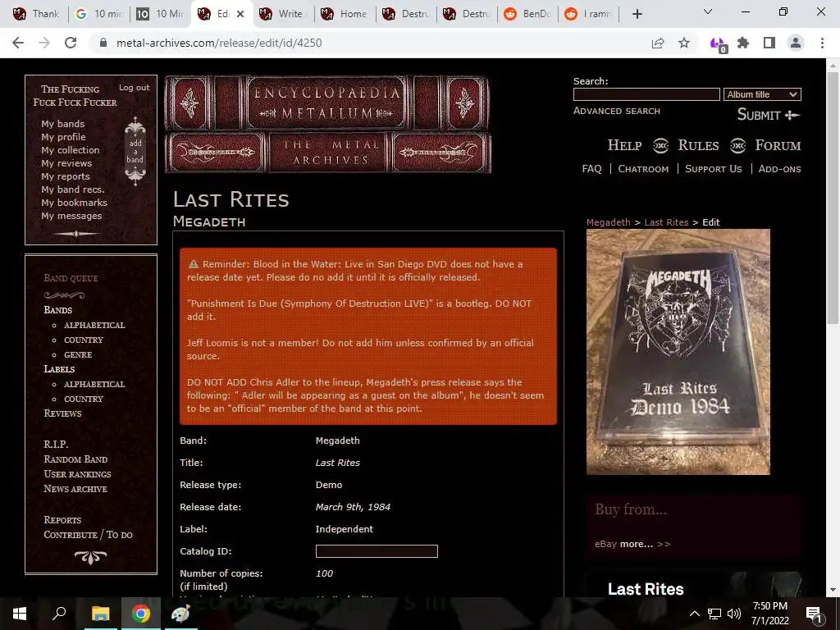Image resolution: width=840 pixels, height=630 pixels.
Task: Open the volume control in system tray
Action: (734, 614)
